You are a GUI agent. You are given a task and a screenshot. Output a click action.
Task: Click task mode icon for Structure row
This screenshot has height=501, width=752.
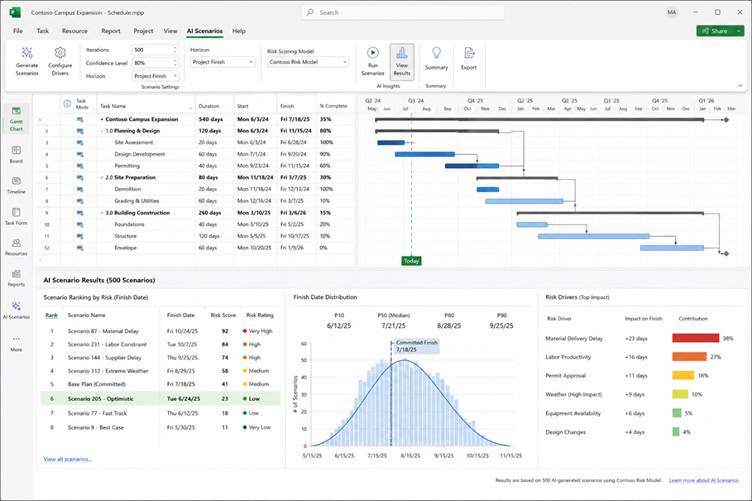[80, 236]
